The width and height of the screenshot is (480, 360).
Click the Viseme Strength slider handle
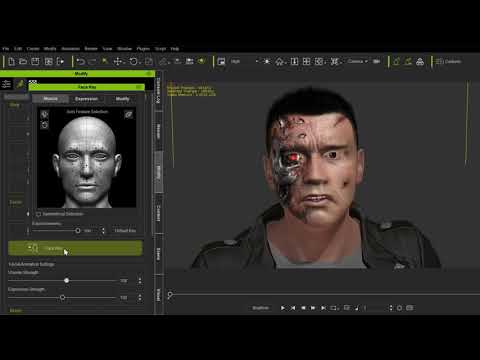point(67,281)
